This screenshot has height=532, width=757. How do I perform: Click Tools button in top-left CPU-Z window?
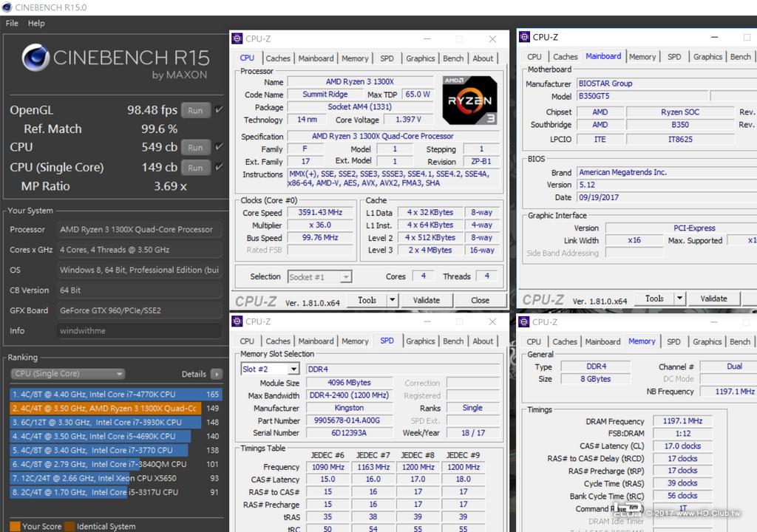coord(367,300)
